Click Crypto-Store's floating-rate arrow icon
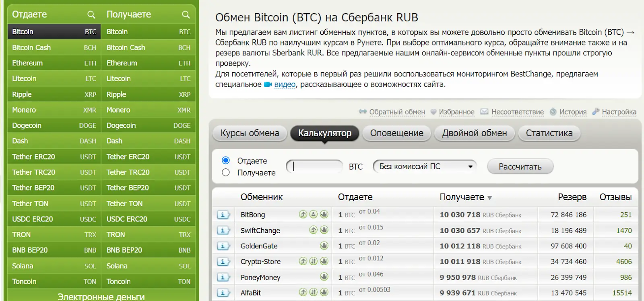The image size is (644, 301). point(303,261)
